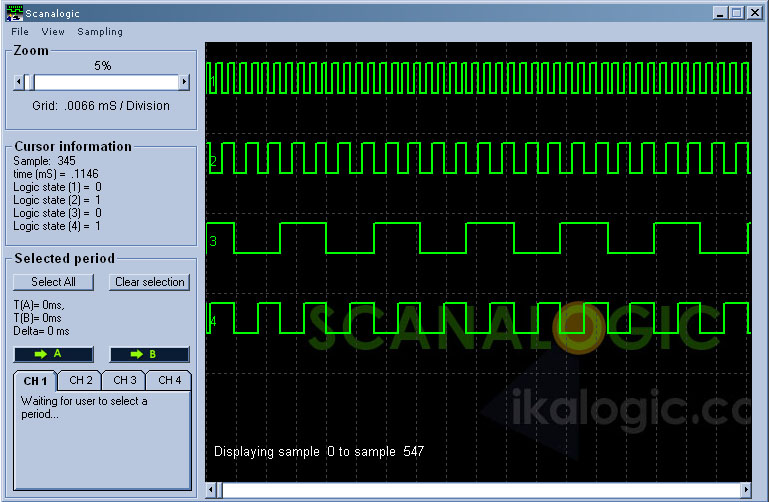
Task: Open the Sampling menu
Action: pyautogui.click(x=100, y=31)
